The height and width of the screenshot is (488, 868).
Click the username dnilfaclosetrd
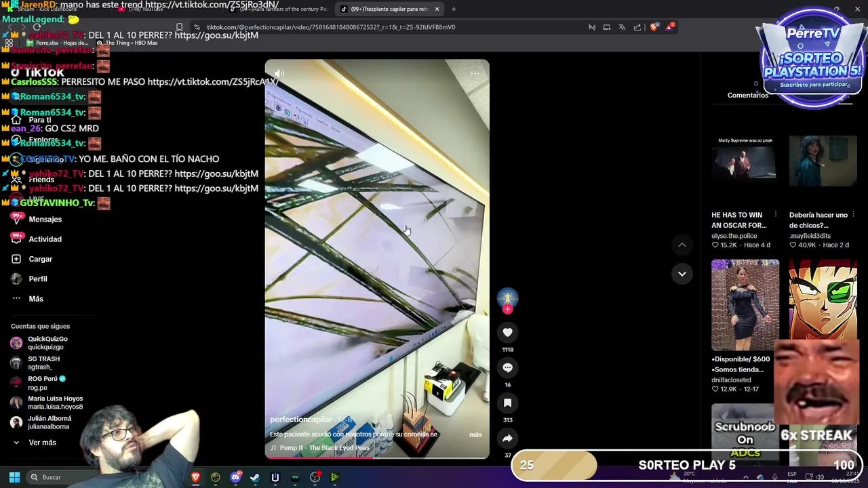[731, 380]
